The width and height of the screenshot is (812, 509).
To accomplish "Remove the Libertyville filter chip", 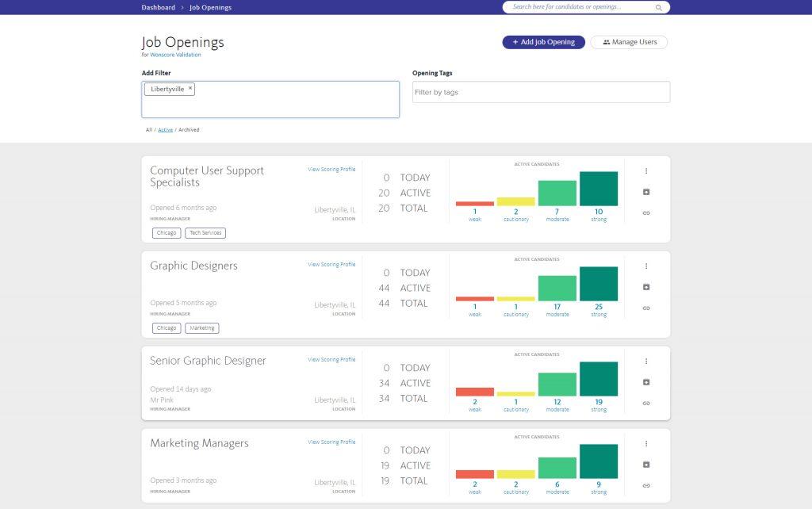I will pyautogui.click(x=190, y=88).
